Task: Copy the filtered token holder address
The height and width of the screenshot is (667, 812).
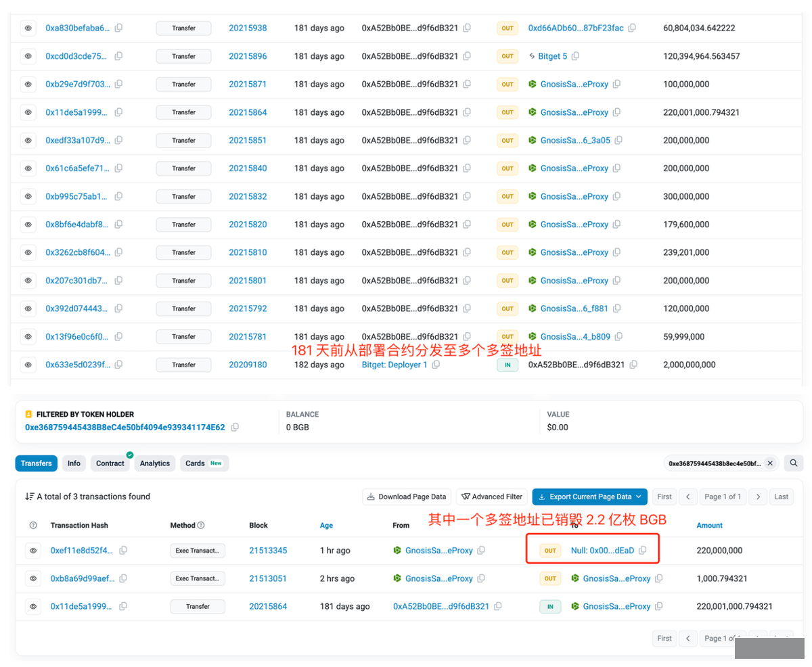Action: pos(235,428)
